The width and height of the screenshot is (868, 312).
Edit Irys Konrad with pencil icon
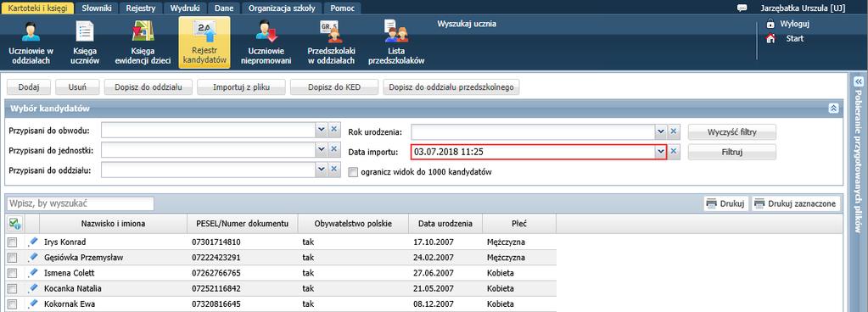[x=32, y=242]
